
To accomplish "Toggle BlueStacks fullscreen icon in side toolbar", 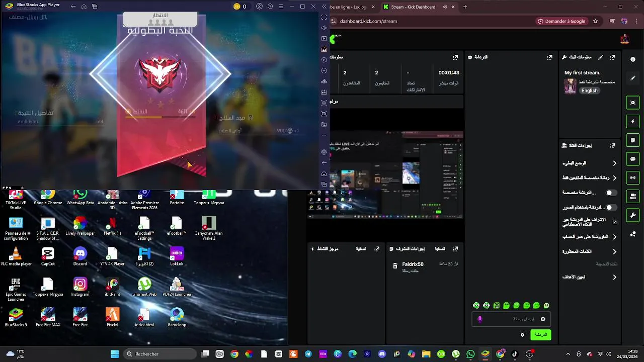I will coord(324,17).
